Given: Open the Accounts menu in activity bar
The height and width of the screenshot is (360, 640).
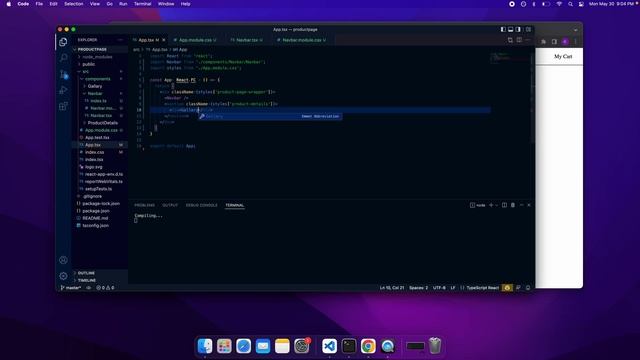Looking at the screenshot, I should [63, 260].
